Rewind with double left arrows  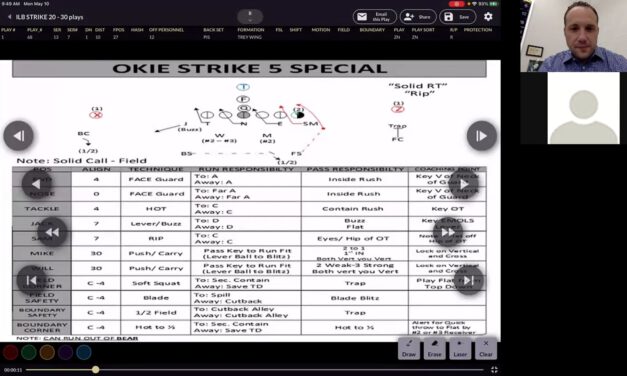[x=52, y=232]
